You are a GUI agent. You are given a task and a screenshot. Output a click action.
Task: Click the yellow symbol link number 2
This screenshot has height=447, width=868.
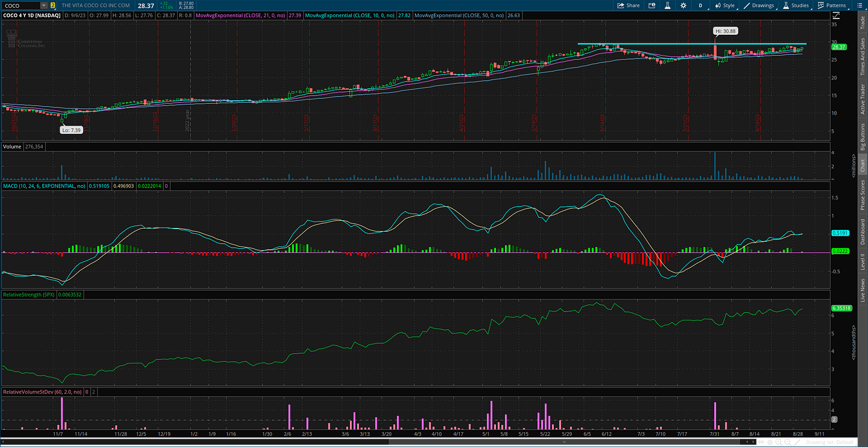point(53,5)
